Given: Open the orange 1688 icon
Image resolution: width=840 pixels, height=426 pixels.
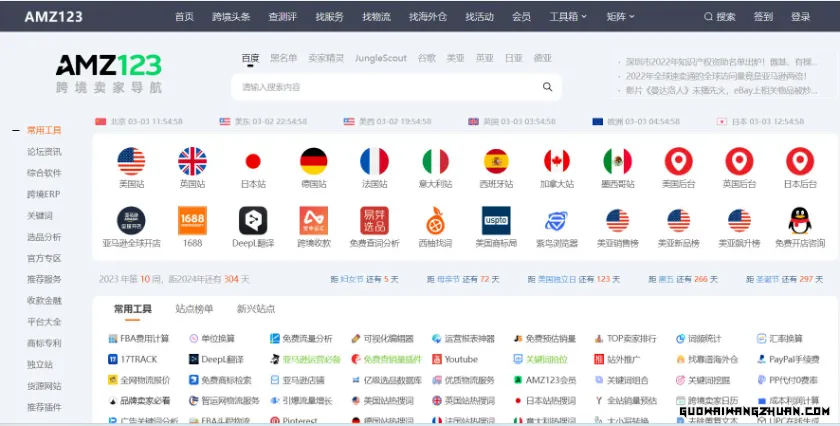Looking at the screenshot, I should point(192,220).
